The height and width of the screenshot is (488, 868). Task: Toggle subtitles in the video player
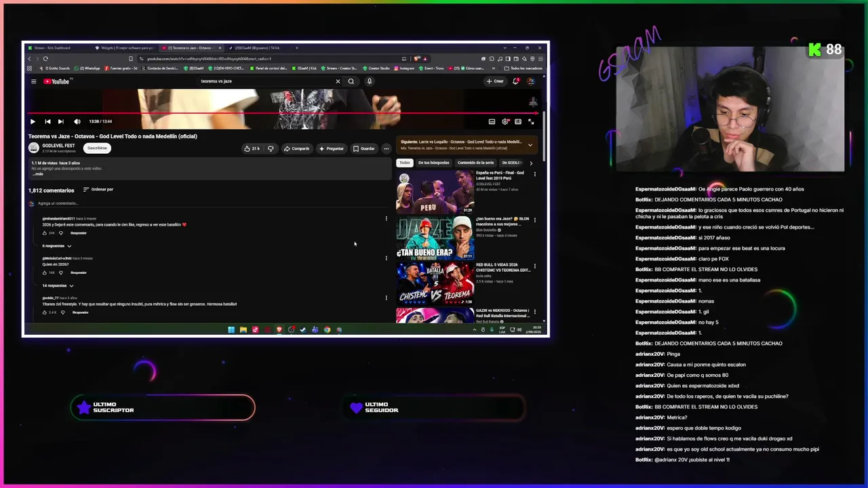[x=492, y=121]
